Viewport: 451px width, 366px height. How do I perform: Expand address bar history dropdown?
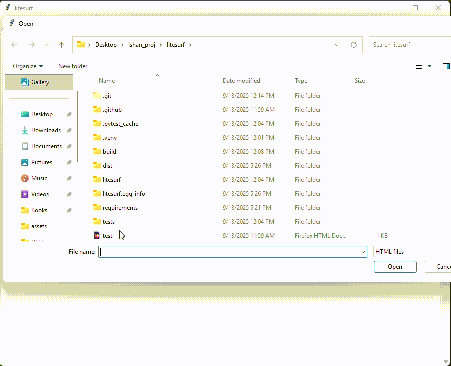click(336, 45)
